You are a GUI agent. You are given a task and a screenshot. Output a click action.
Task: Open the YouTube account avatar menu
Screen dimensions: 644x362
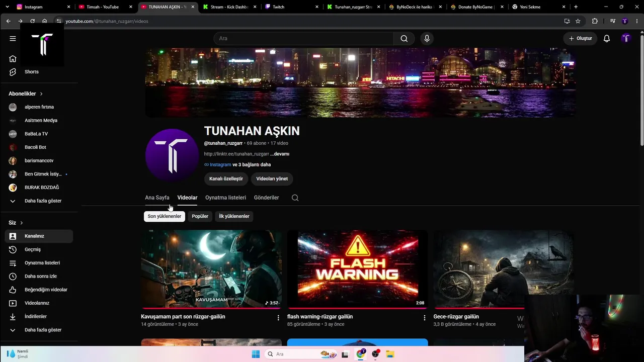[625, 39]
